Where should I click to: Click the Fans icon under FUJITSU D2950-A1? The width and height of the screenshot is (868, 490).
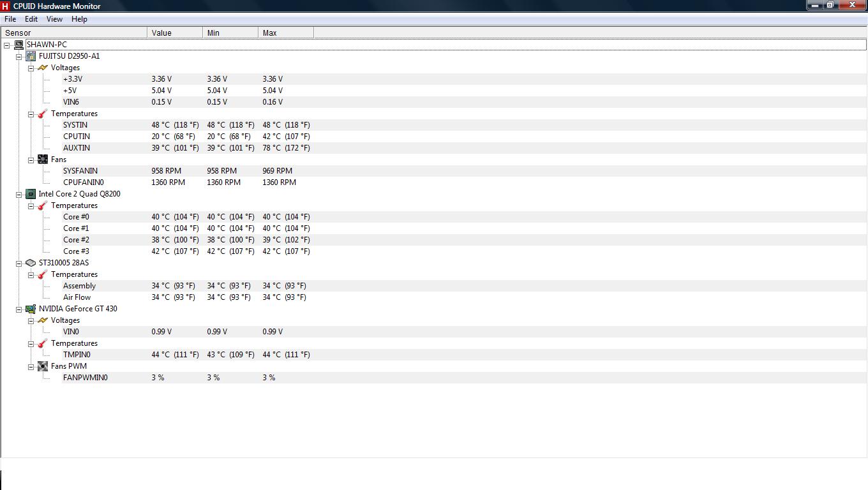43,160
